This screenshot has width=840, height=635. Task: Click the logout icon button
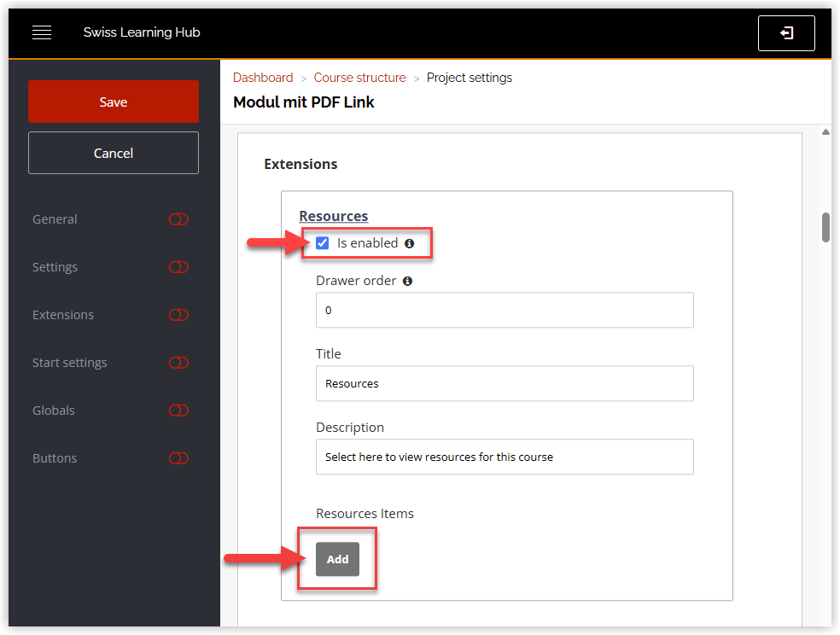(x=786, y=33)
